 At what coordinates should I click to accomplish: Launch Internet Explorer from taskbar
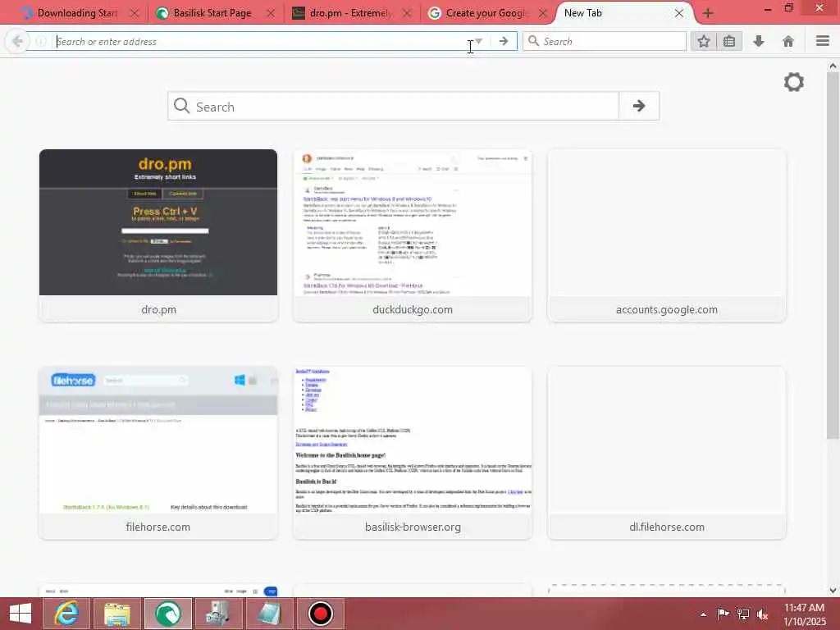tap(66, 614)
